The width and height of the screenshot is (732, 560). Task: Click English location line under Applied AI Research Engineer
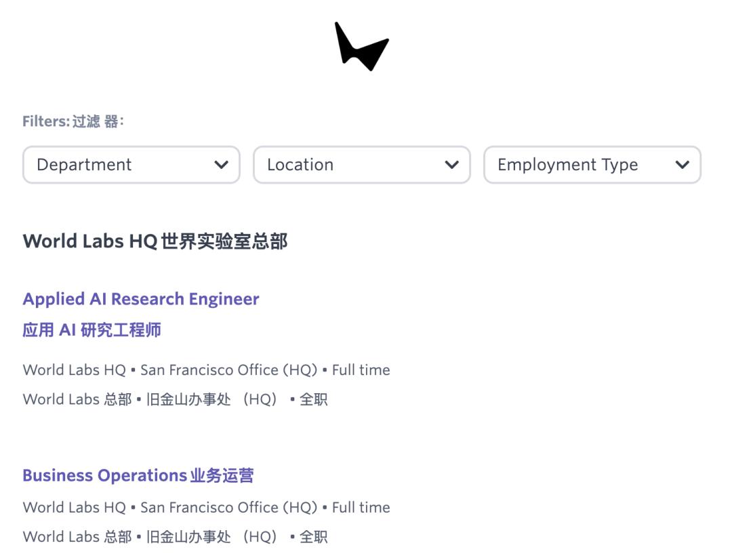pyautogui.click(x=206, y=370)
